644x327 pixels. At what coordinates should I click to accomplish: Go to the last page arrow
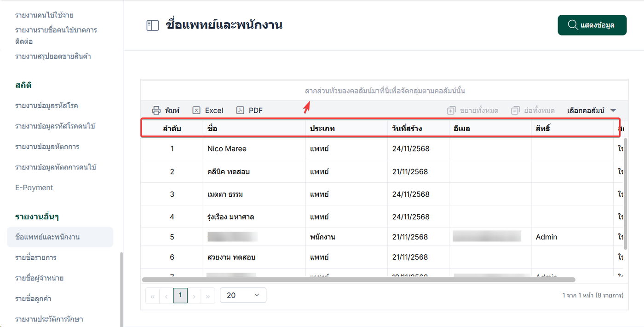pyautogui.click(x=208, y=296)
